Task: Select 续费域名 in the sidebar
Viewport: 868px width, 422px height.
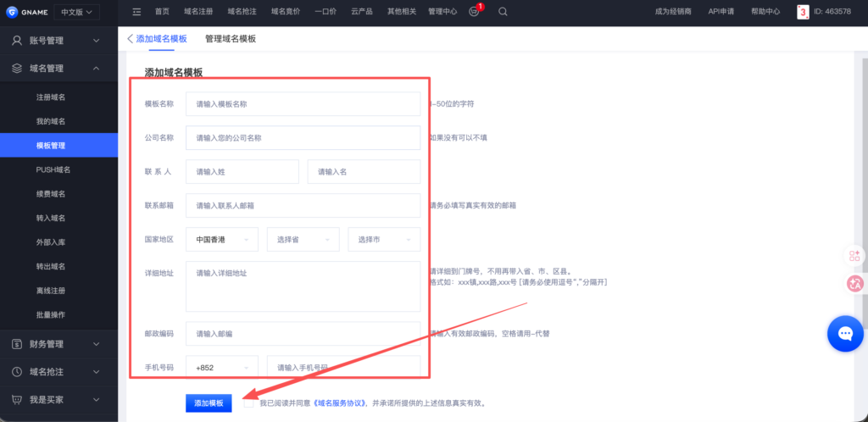Action: pyautogui.click(x=51, y=193)
